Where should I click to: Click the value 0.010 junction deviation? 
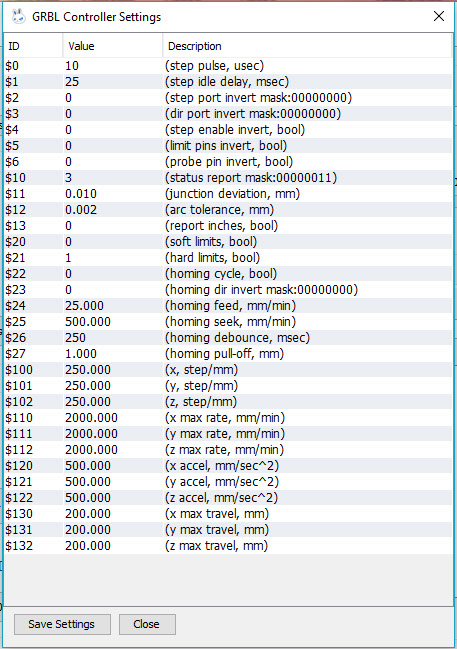(x=81, y=194)
